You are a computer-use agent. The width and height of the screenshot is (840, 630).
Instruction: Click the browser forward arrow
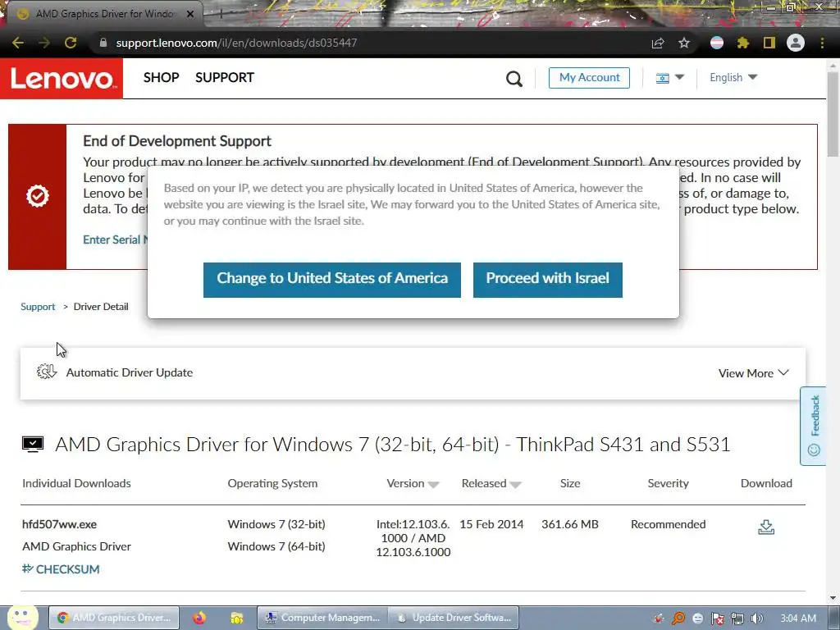pos(44,43)
